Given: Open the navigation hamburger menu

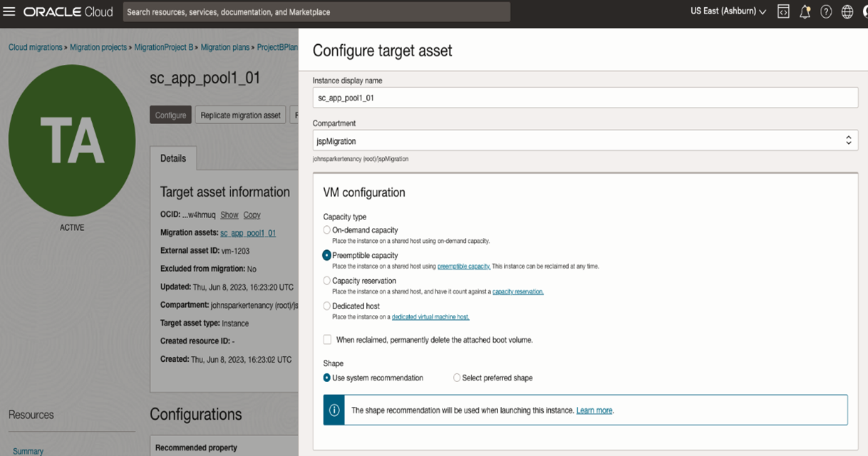Looking at the screenshot, I should click(x=10, y=11).
